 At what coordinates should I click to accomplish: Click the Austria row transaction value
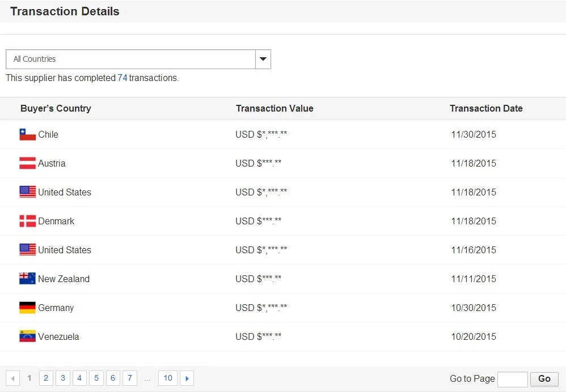click(x=259, y=163)
